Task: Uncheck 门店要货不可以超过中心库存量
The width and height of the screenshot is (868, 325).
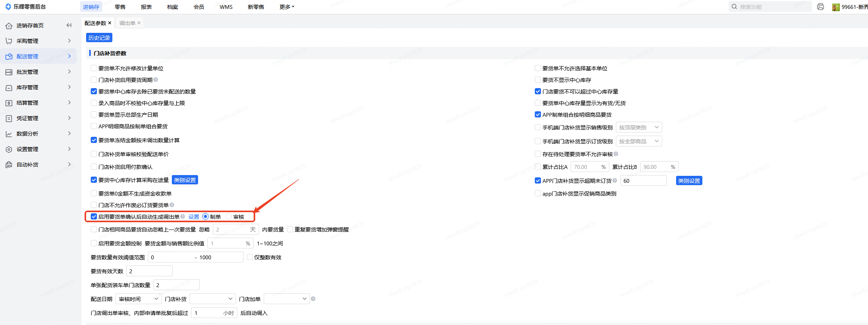Action: point(538,91)
